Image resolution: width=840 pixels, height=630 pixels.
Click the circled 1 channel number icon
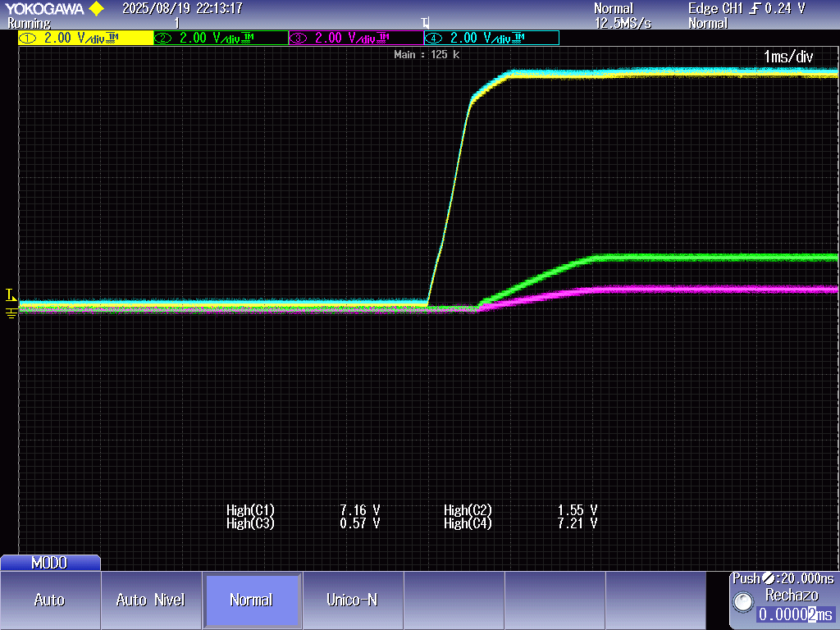click(x=29, y=39)
